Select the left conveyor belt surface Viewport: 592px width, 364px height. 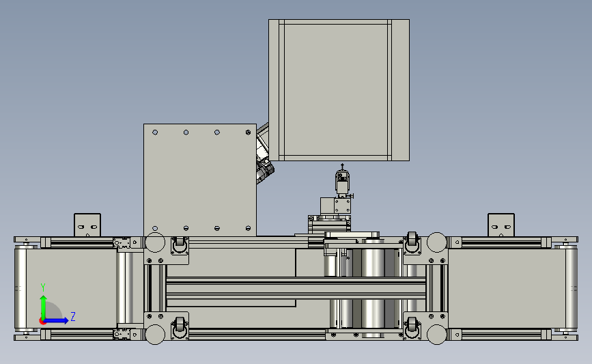[71, 288]
